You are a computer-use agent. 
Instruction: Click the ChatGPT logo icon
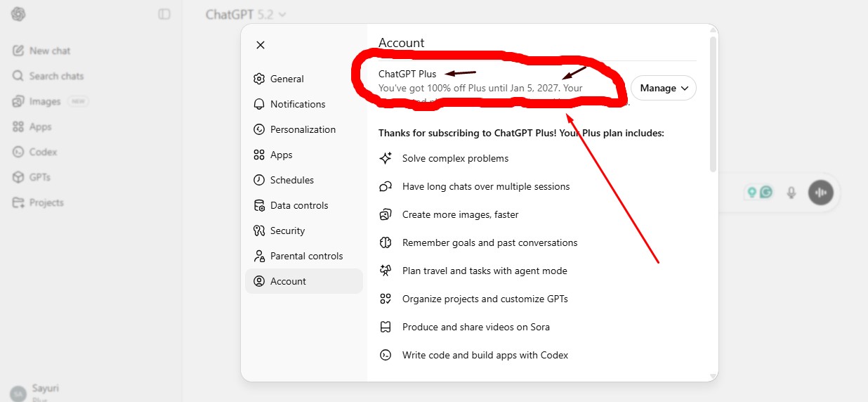coord(18,14)
